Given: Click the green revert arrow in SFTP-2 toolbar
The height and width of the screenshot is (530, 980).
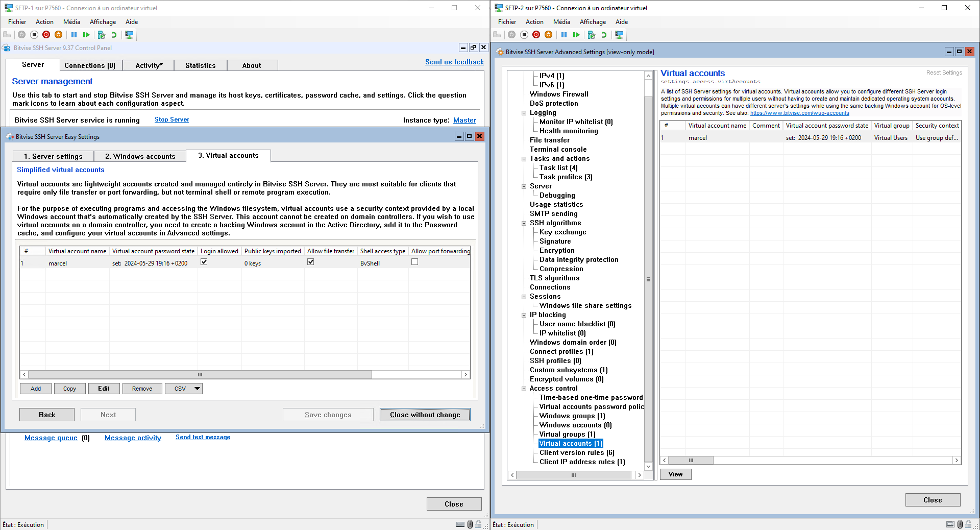Looking at the screenshot, I should [x=604, y=35].
